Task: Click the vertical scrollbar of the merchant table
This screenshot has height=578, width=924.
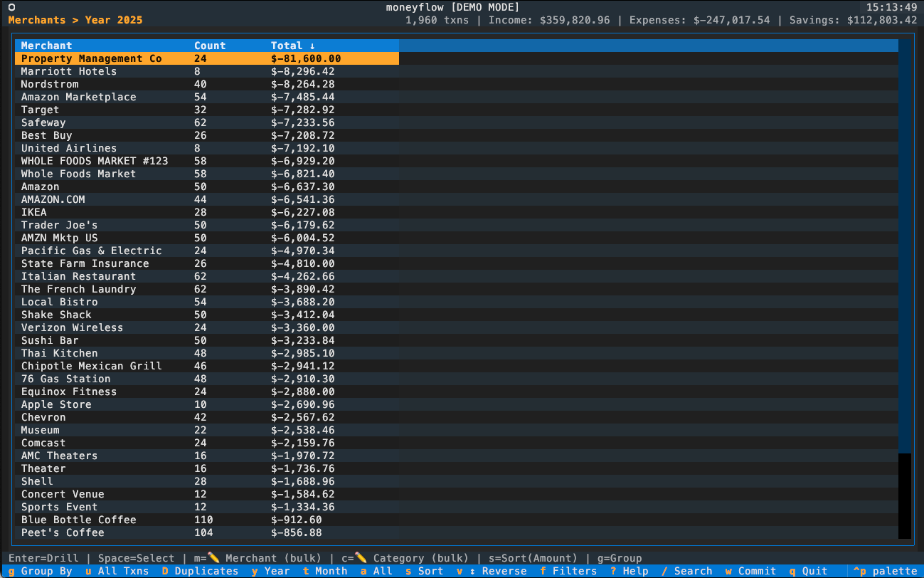Action: (904, 288)
